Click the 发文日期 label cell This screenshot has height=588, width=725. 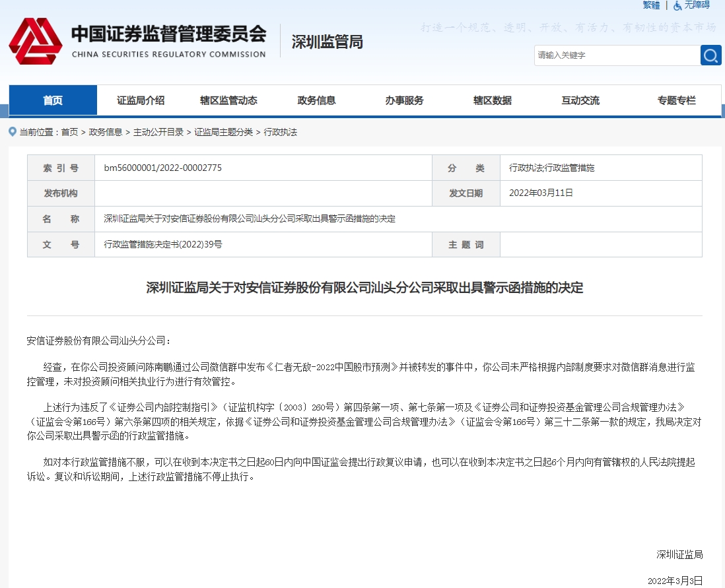tap(466, 193)
